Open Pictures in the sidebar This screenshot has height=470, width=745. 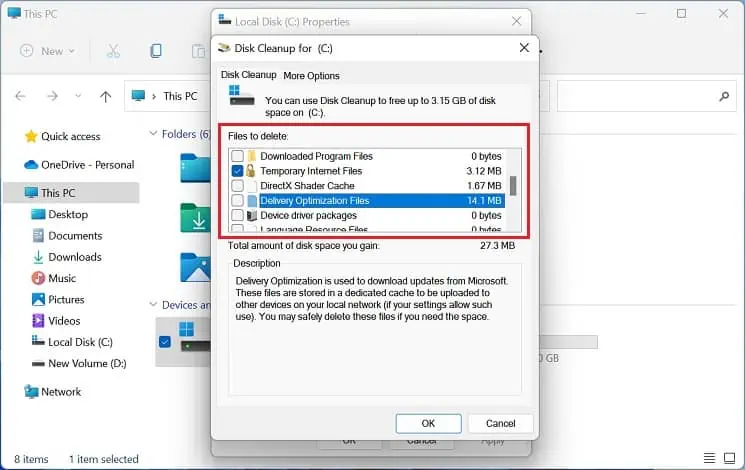tap(66, 299)
